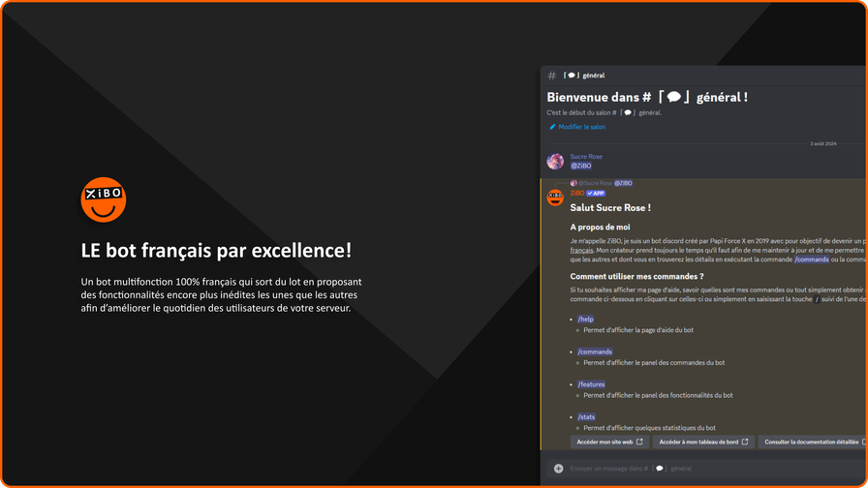This screenshot has height=488, width=868.
Task: Click the external link icon on site web button
Action: (639, 442)
